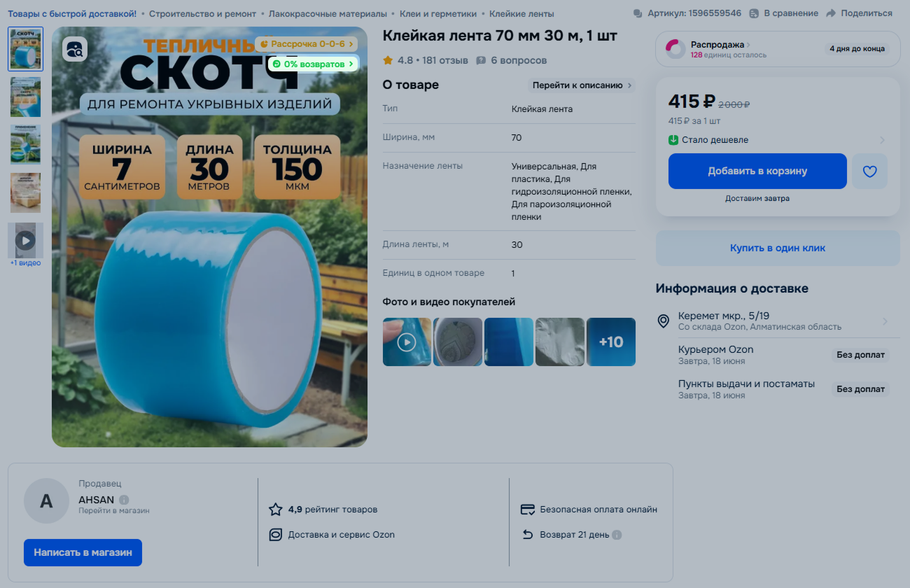The width and height of the screenshot is (910, 588).
Task: Play the buyer video in customer photos
Action: [407, 342]
